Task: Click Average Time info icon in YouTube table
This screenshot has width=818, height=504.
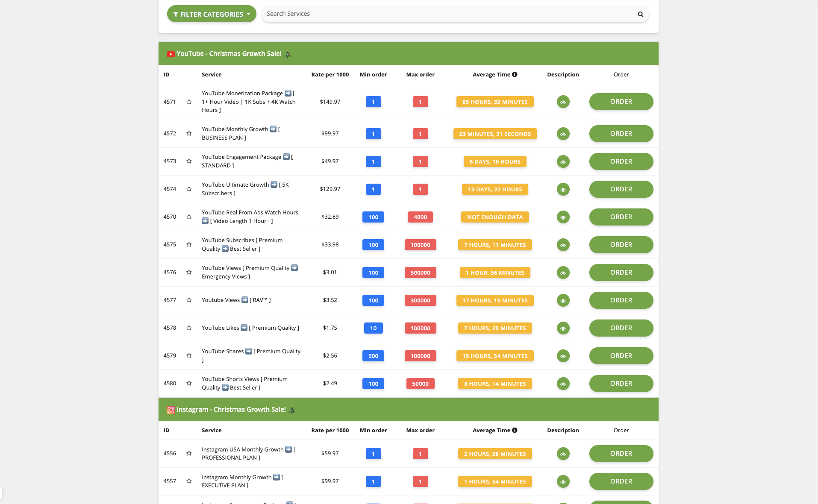Action: pyautogui.click(x=515, y=74)
